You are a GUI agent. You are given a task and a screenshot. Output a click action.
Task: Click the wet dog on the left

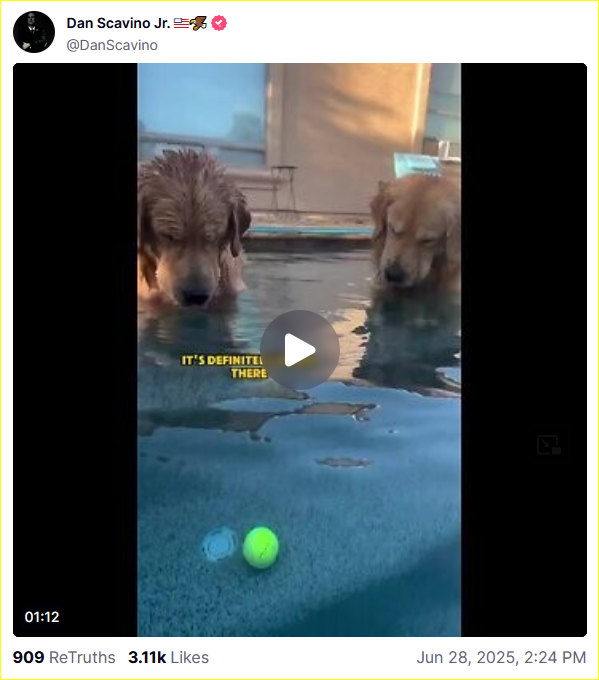(192, 229)
